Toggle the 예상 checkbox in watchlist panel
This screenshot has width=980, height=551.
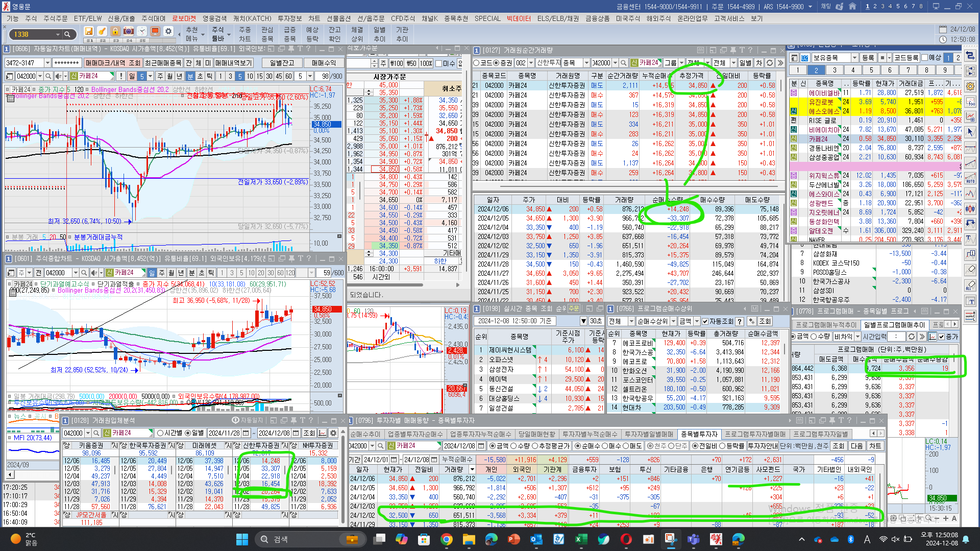tap(925, 58)
